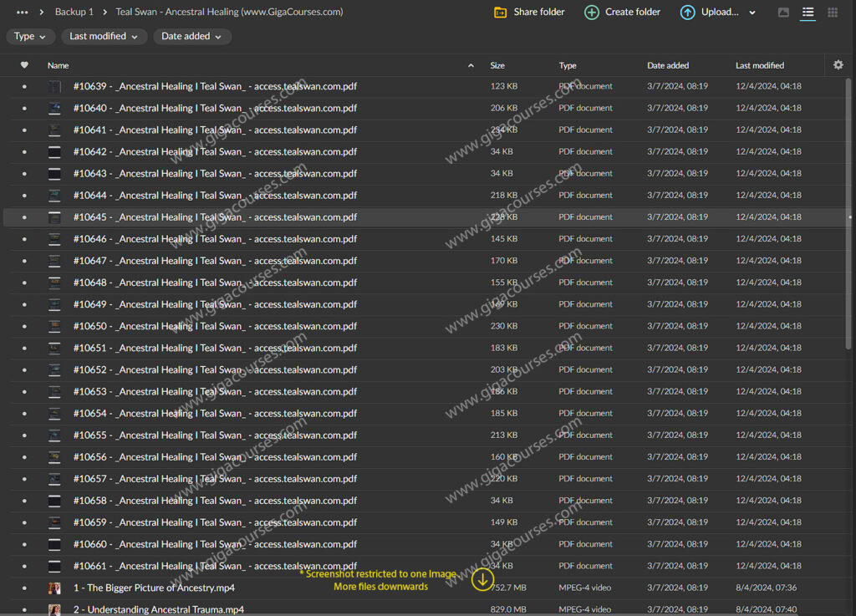
Task: Expand the Upload options chevron
Action: pyautogui.click(x=752, y=13)
